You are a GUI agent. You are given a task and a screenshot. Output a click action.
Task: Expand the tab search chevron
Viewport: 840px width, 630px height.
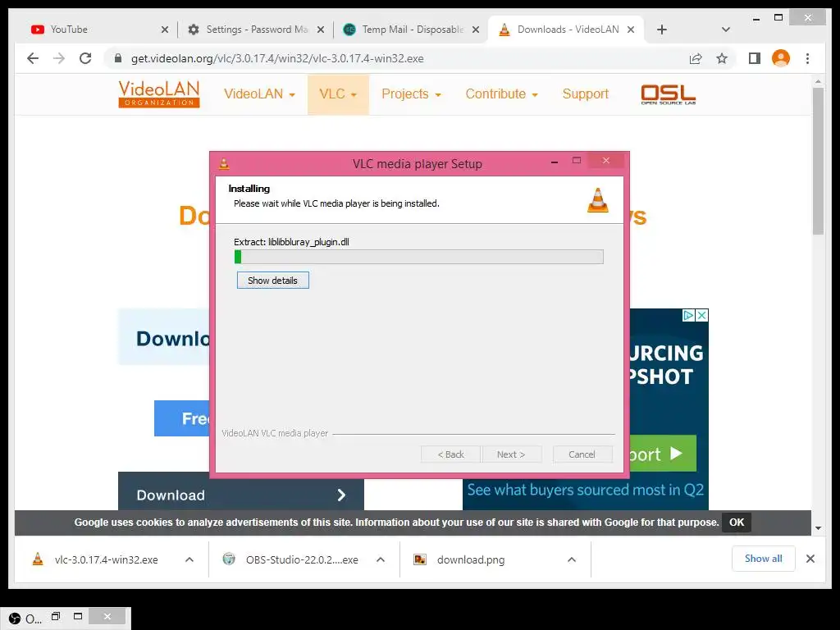[x=725, y=30]
